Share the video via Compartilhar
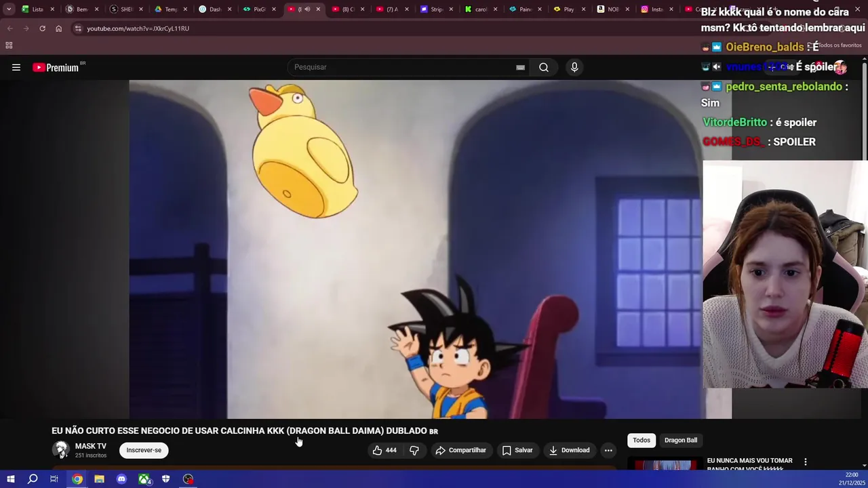 461,450
